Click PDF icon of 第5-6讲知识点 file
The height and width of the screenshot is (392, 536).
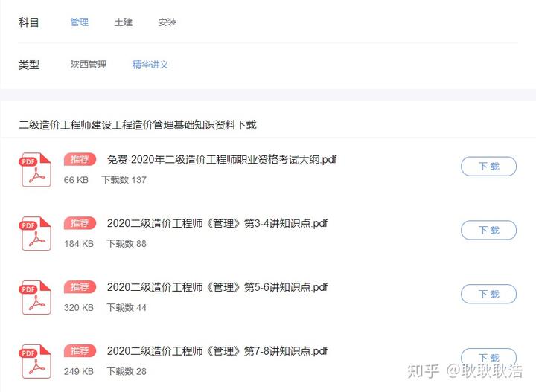35,298
